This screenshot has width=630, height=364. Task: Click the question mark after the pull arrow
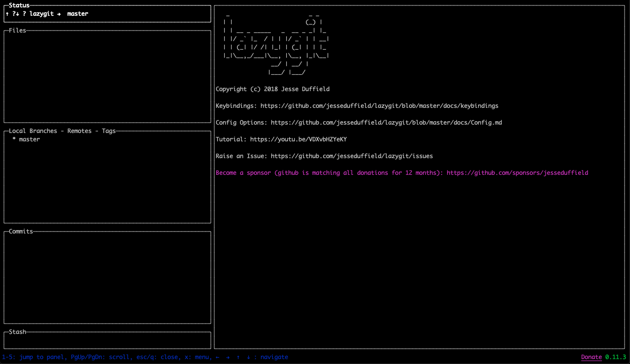click(x=24, y=14)
